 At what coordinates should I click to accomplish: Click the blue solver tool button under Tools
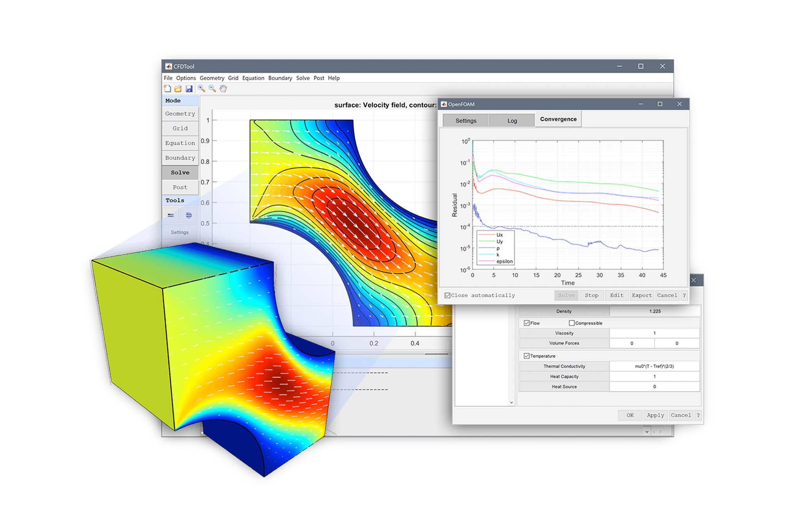[189, 215]
